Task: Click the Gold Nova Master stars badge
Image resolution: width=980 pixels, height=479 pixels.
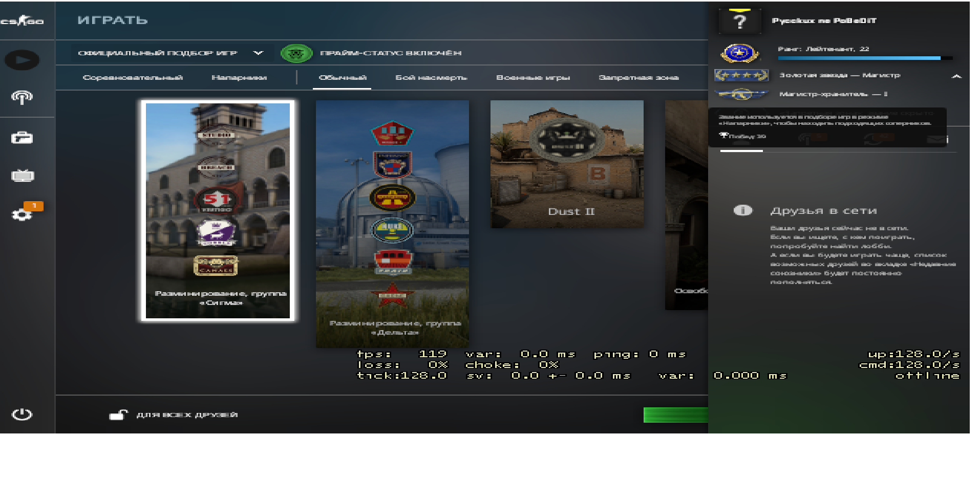Action: coord(741,75)
